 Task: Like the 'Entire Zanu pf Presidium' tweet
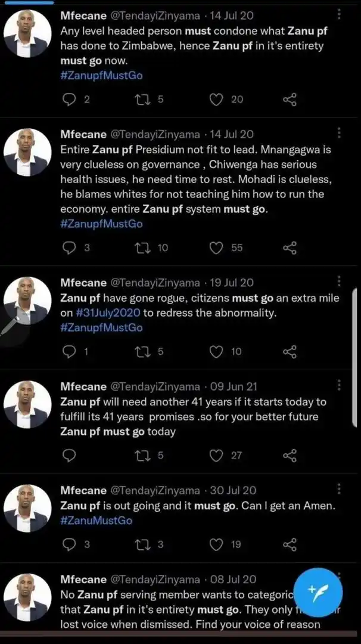pyautogui.click(x=216, y=247)
